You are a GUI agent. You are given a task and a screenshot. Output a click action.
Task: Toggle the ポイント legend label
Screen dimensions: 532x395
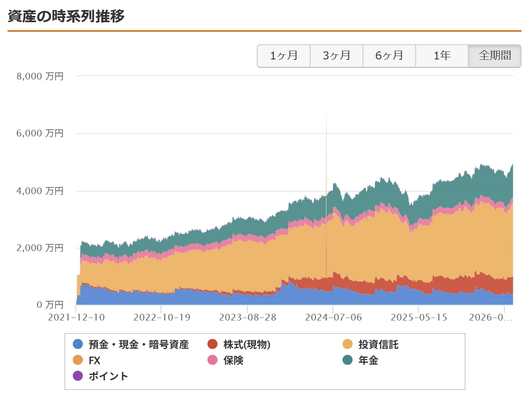coord(108,376)
